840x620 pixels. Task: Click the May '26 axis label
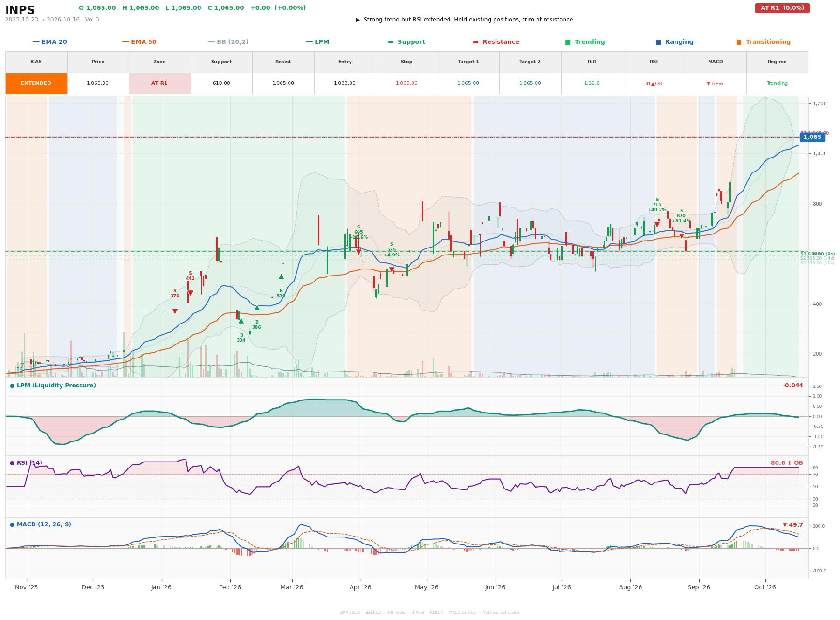tap(427, 587)
